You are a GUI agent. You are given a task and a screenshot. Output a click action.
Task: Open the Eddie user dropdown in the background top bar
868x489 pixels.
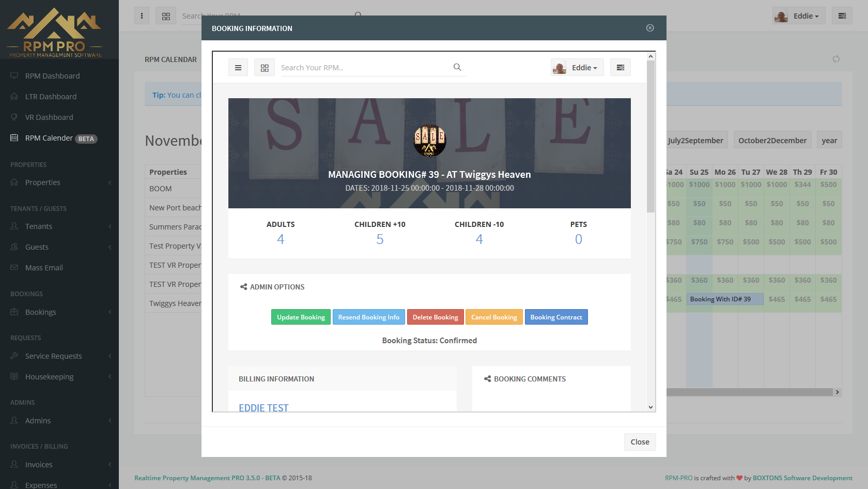799,16
